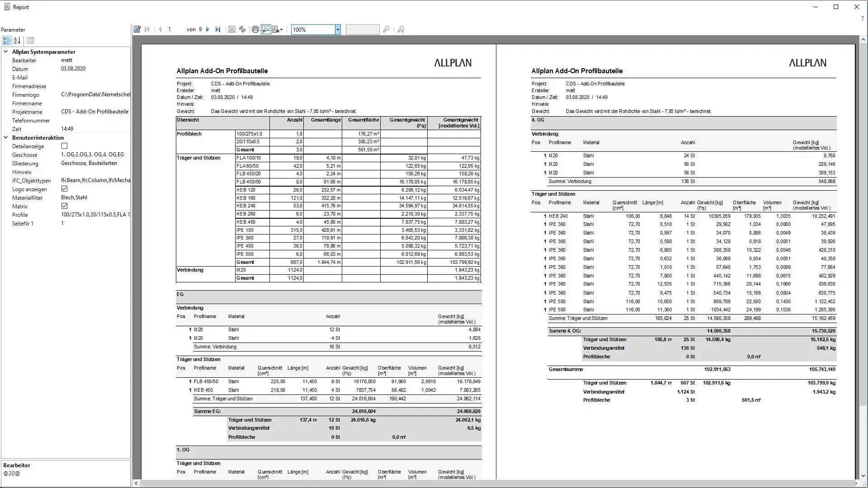Switch parameters to alphabetical sort order
Screen dimensions: 868x488
pyautogui.click(x=17, y=41)
